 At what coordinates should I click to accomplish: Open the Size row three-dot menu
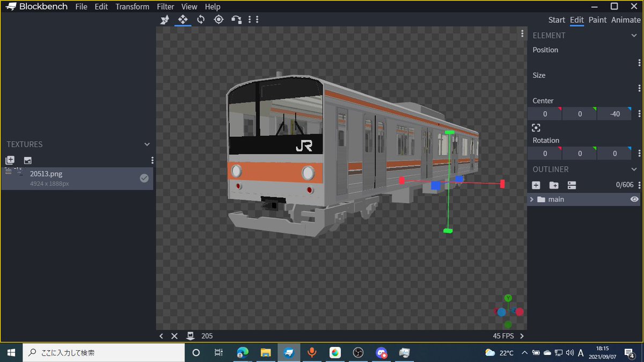pyautogui.click(x=639, y=88)
